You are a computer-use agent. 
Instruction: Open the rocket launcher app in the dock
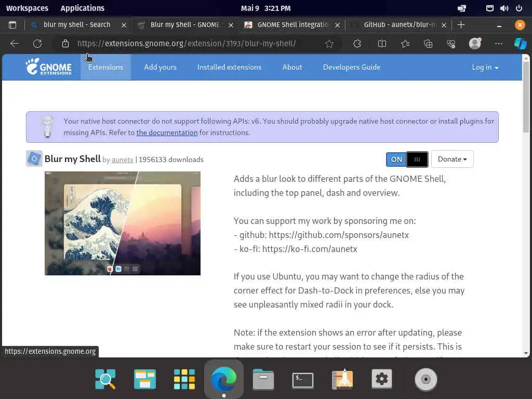[x=342, y=379]
